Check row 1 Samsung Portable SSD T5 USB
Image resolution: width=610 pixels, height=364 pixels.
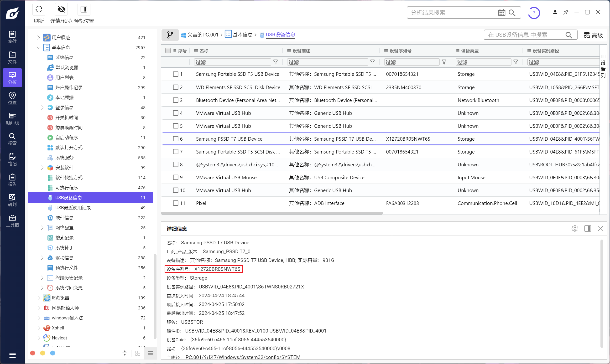pos(176,74)
